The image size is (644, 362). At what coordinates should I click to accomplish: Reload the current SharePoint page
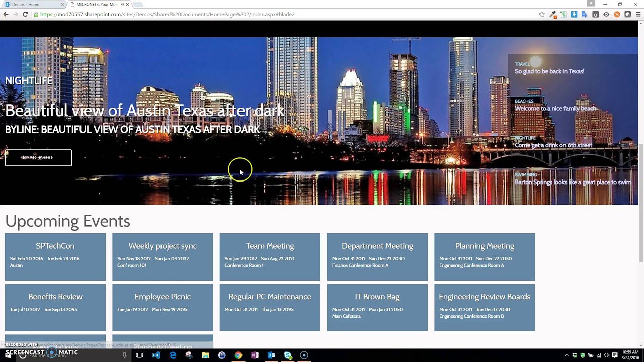25,14
